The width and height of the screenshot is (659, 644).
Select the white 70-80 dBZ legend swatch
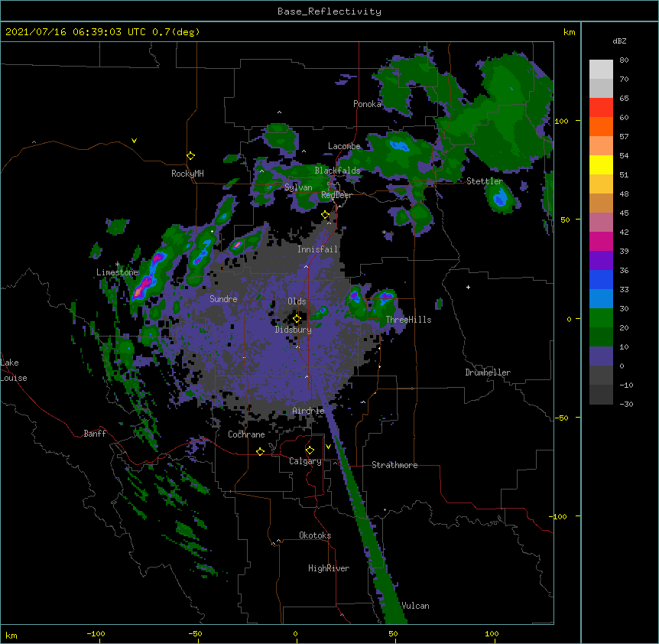(x=601, y=70)
